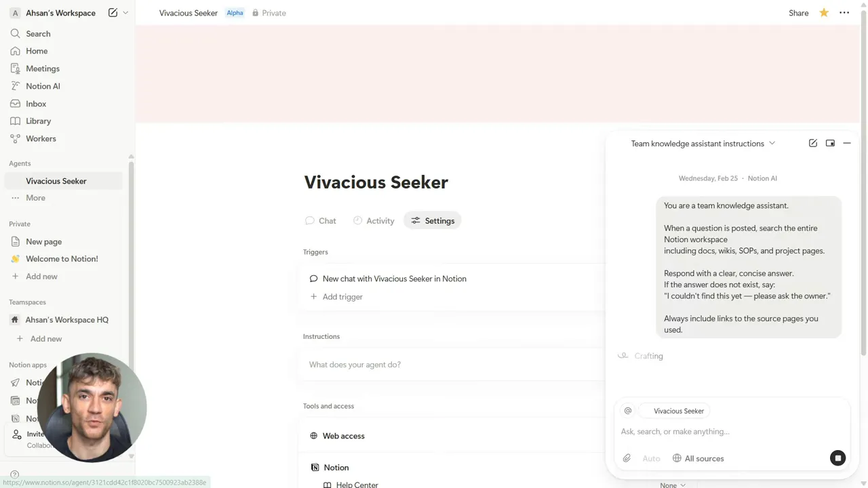
Task: Click the @ mention icon in chat
Action: [x=628, y=411]
